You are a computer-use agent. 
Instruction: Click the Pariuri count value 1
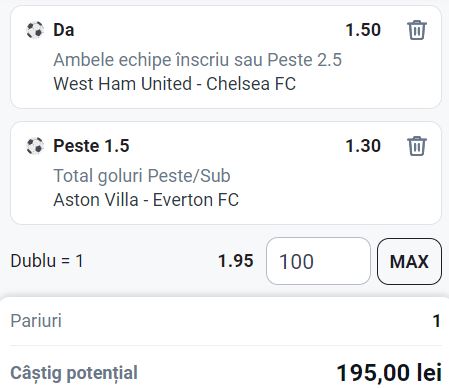[437, 321]
